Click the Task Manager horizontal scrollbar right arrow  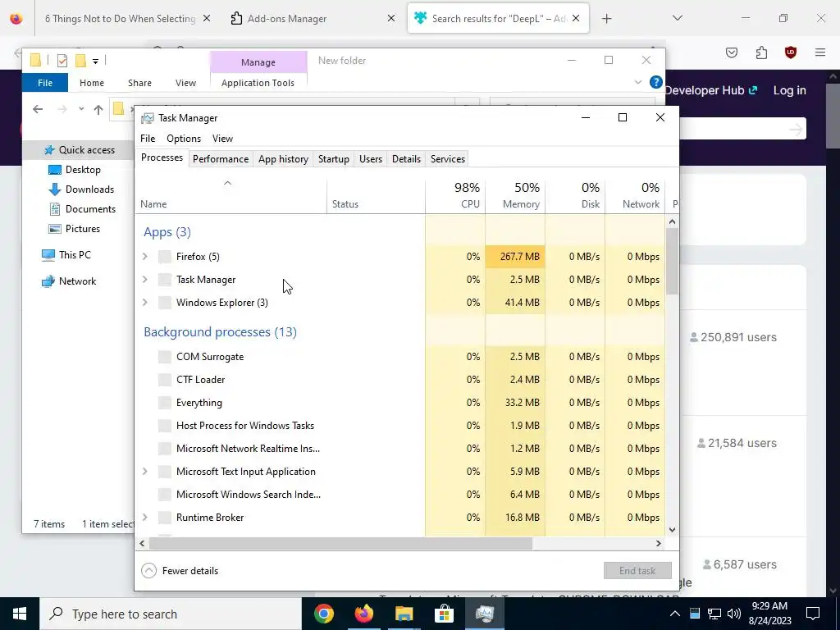tap(659, 543)
